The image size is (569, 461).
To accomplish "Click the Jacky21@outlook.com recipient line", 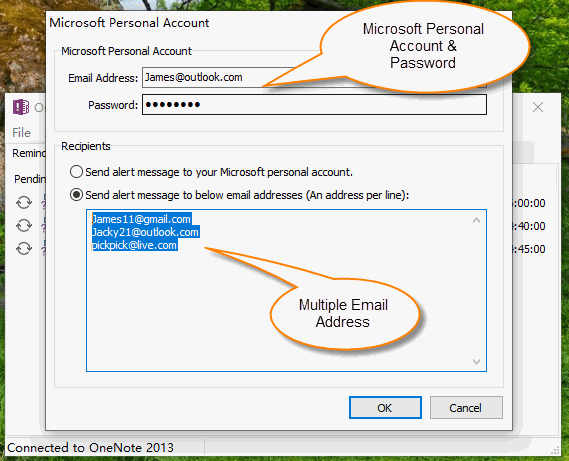I will tap(145, 232).
